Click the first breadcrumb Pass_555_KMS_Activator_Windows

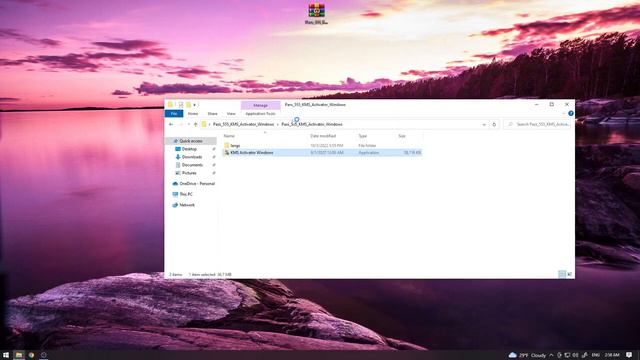(x=243, y=124)
